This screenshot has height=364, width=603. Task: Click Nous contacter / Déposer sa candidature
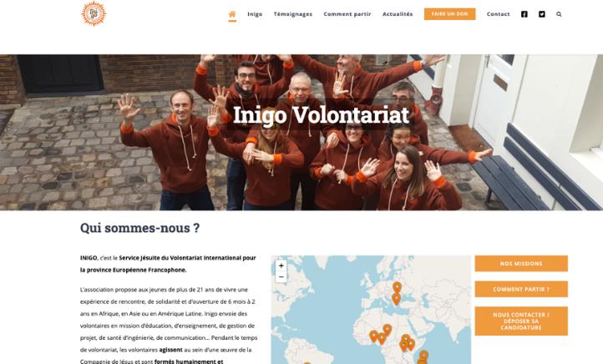pyautogui.click(x=521, y=321)
